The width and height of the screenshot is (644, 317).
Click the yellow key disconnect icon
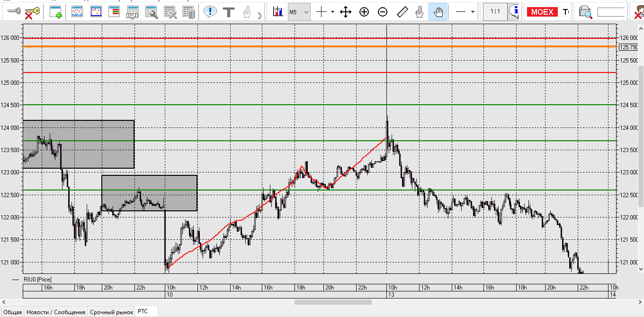[32, 12]
